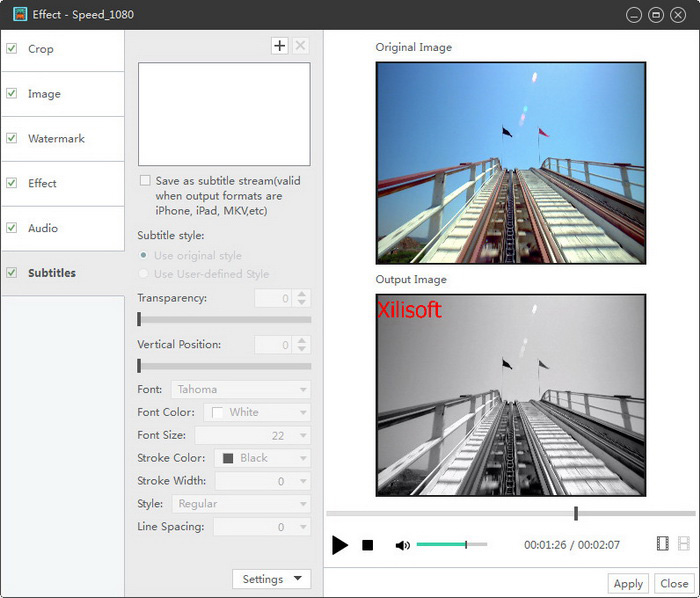Click the add subtitle plus icon
Image resolution: width=700 pixels, height=598 pixels.
(x=280, y=46)
